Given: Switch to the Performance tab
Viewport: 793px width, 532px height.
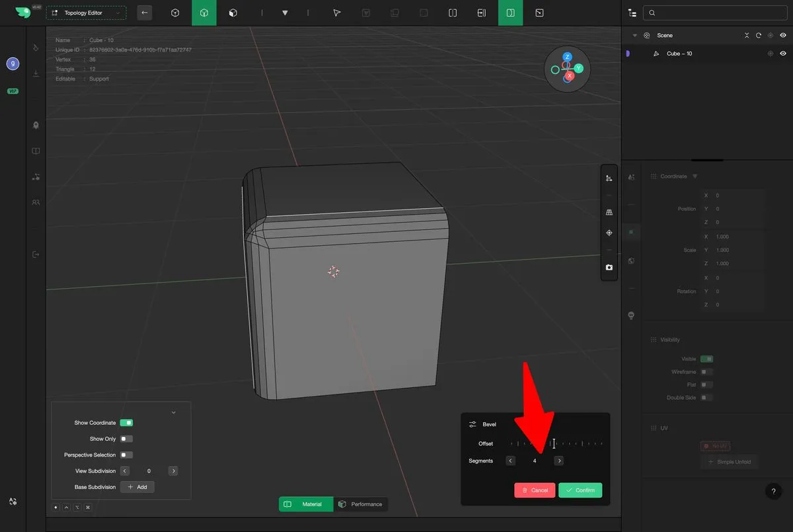Looking at the screenshot, I should point(360,504).
